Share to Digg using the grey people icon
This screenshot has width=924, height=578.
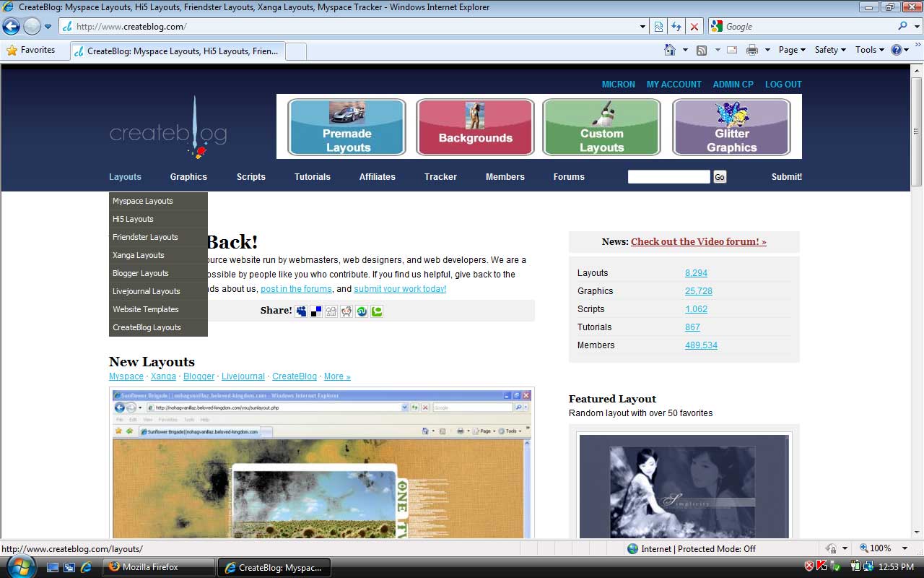pyautogui.click(x=331, y=311)
